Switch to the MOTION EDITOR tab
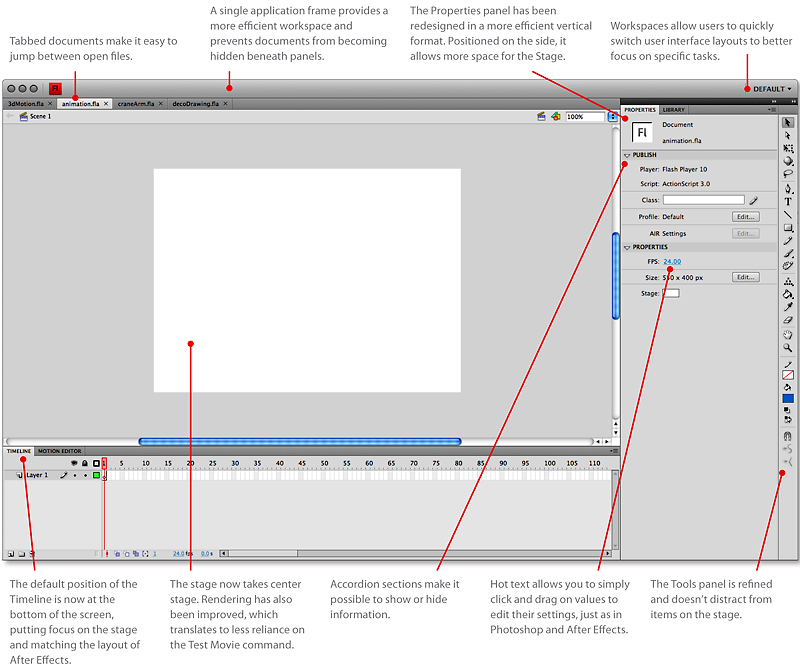 [59, 450]
